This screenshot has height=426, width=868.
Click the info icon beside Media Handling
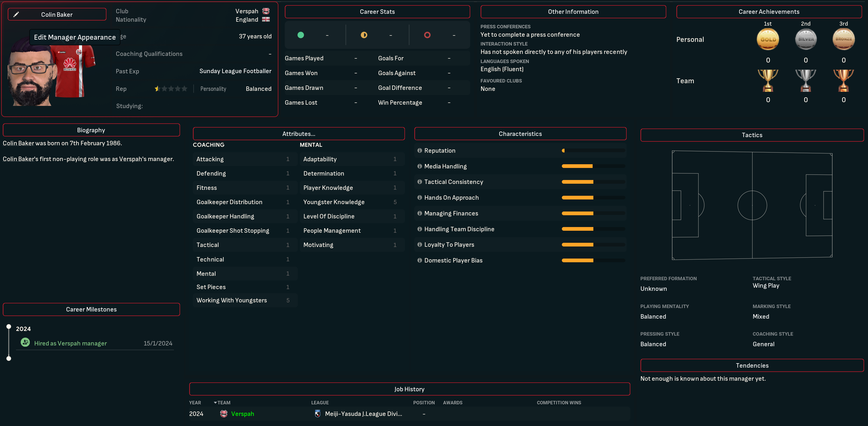tap(419, 166)
